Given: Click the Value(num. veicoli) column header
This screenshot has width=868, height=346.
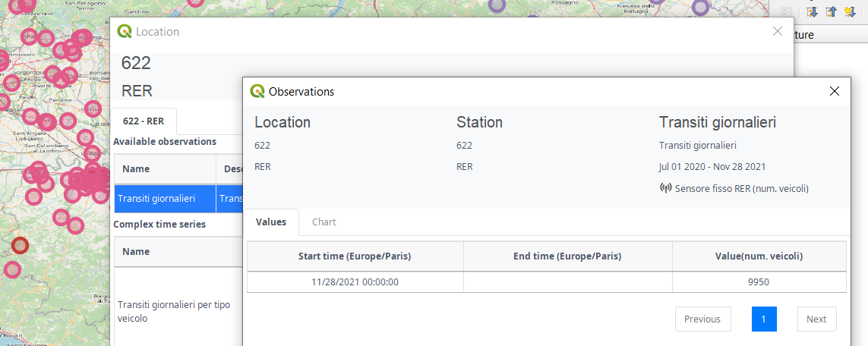Looking at the screenshot, I should coord(759,256).
